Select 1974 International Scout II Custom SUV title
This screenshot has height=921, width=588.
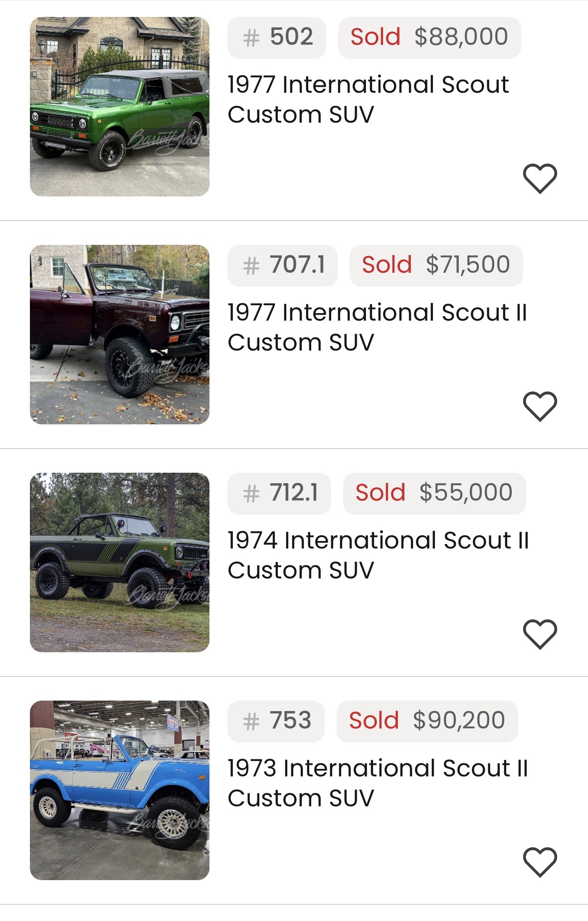pos(378,555)
